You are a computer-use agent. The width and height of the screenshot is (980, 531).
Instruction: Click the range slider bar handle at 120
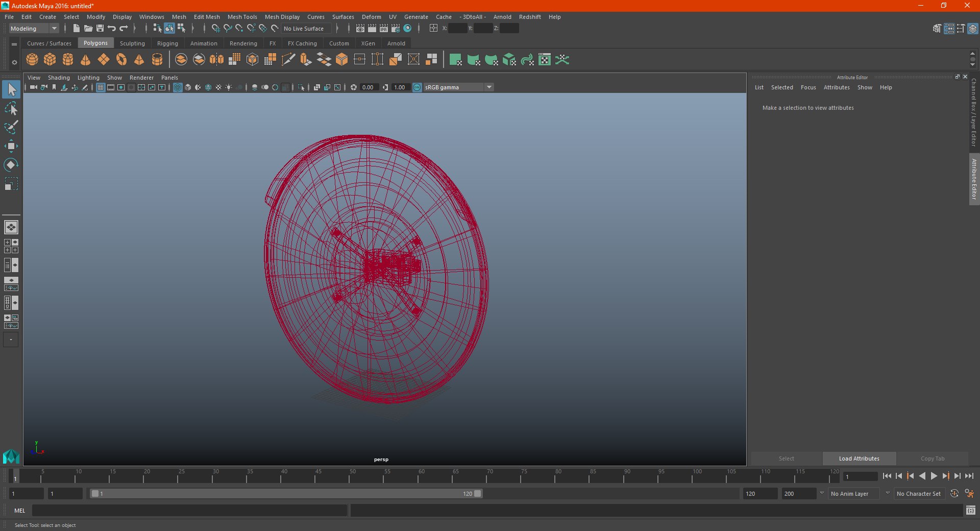(x=477, y=494)
